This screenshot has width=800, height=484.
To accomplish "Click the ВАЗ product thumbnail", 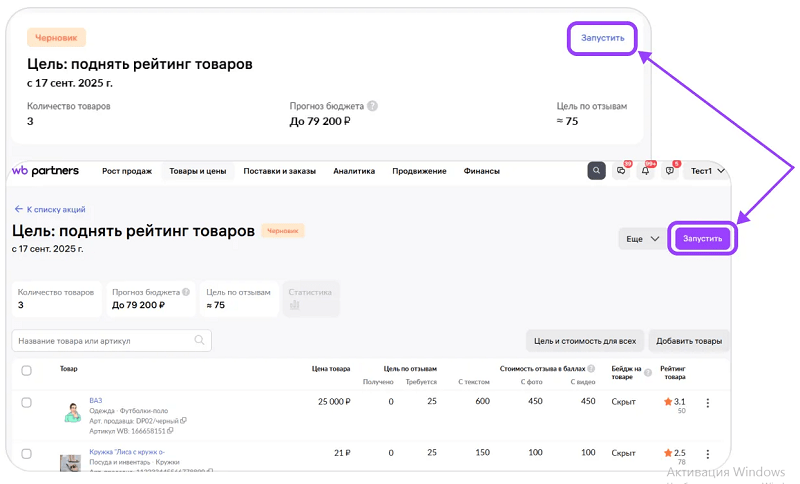I will pos(73,413).
